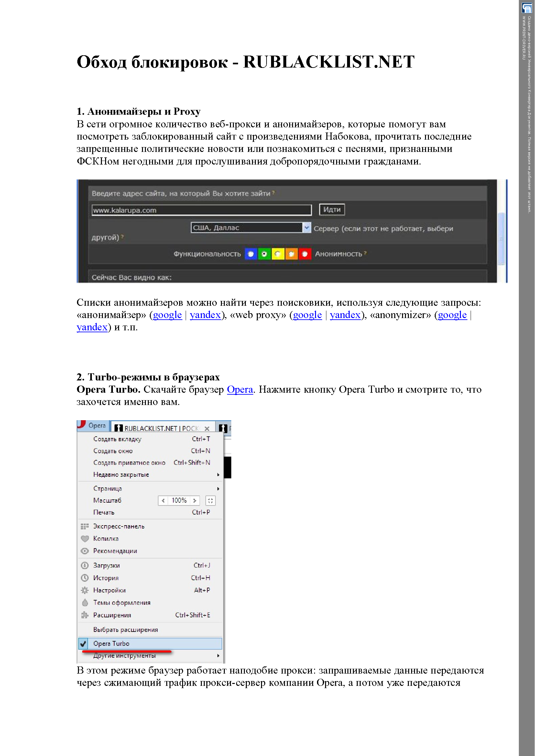535x756 pixels.
Task: Click the Копилка heart icon
Action: tap(85, 539)
